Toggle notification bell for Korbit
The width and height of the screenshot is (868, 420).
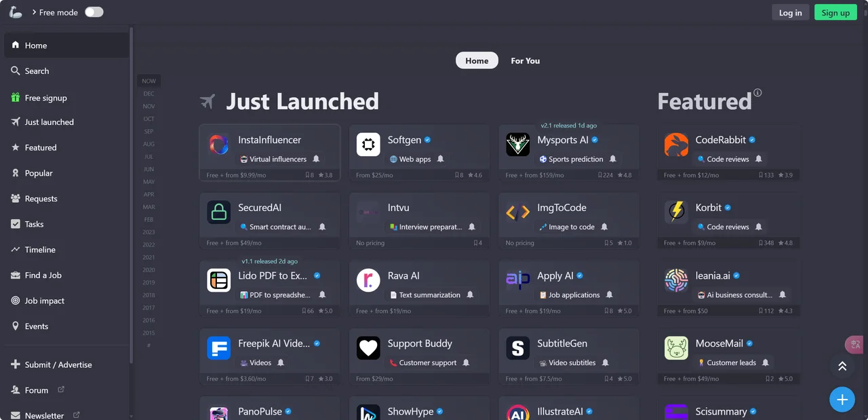pyautogui.click(x=759, y=227)
